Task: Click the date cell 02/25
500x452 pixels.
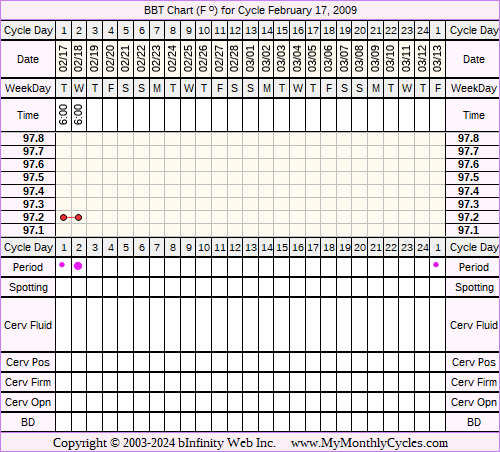Action: (188, 59)
